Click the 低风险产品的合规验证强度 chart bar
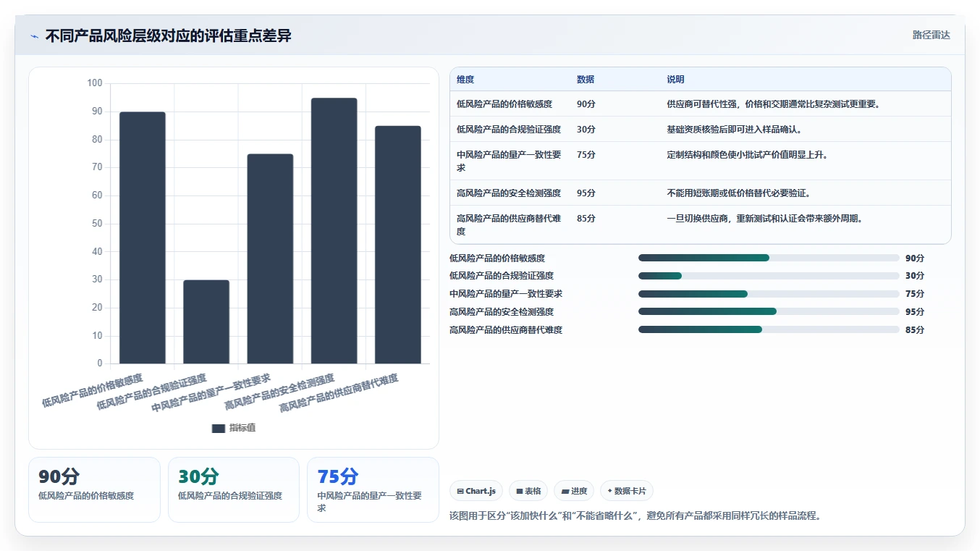Viewport: 980px width, 551px height. [x=206, y=321]
